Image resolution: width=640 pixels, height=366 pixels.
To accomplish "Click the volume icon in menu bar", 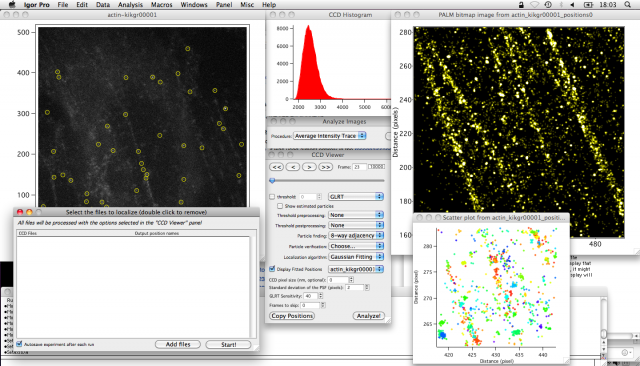I will tap(572, 4).
